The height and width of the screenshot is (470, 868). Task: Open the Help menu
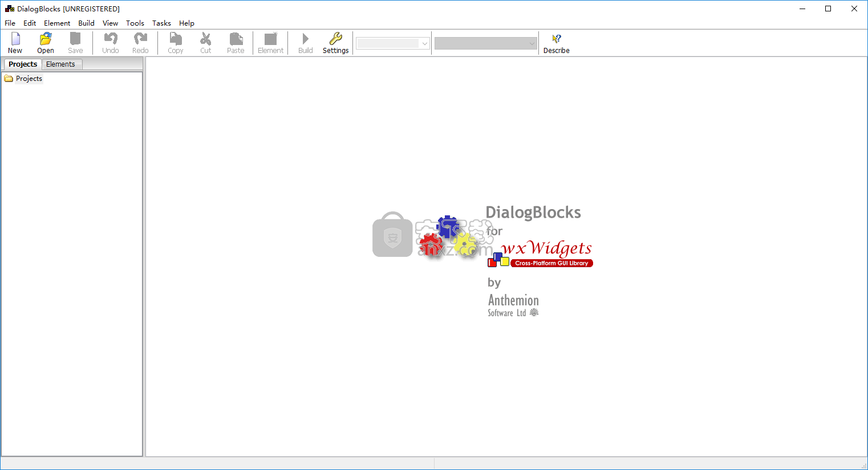(x=186, y=23)
